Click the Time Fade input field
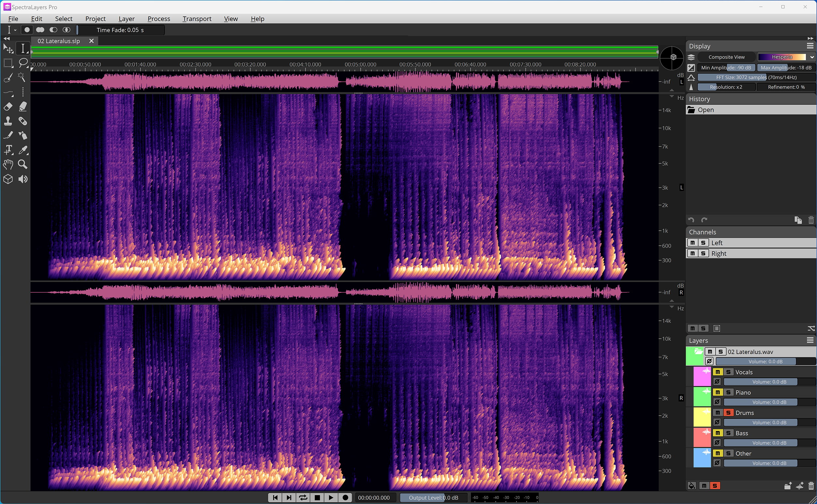The image size is (817, 504). 120,30
